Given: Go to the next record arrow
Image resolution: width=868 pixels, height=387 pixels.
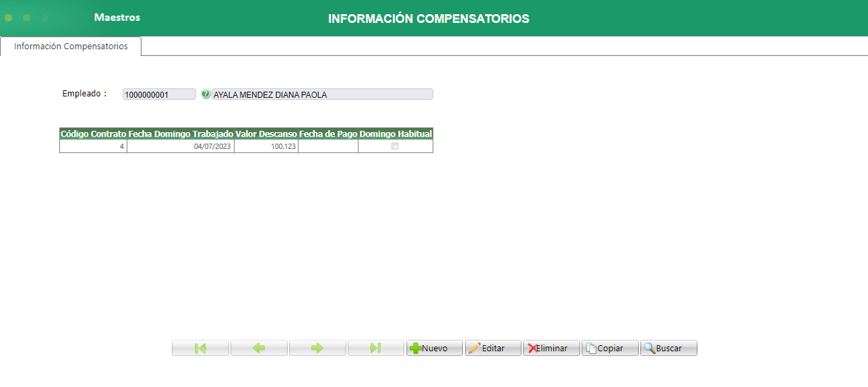Looking at the screenshot, I should click(317, 348).
